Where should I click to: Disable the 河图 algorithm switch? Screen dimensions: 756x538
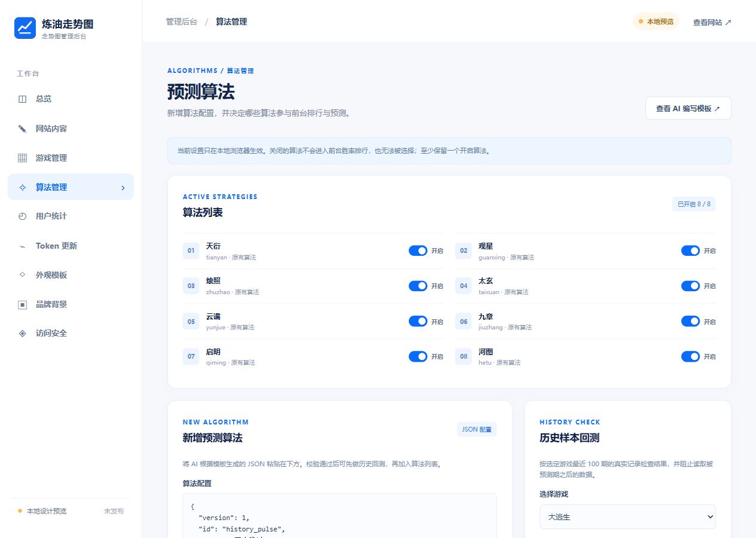690,357
